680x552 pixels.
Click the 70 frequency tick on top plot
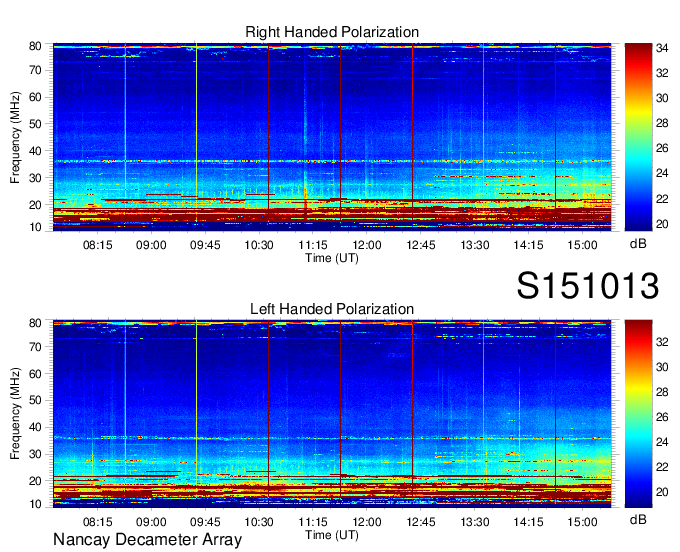point(35,70)
